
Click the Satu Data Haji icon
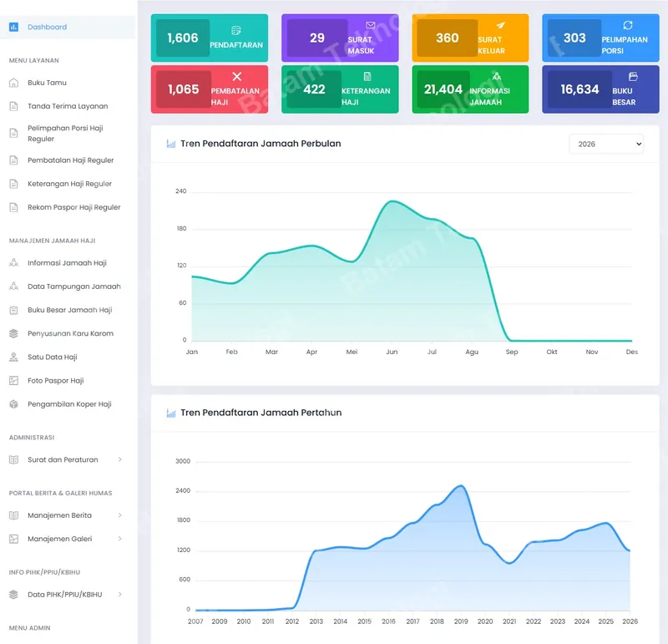[13, 357]
